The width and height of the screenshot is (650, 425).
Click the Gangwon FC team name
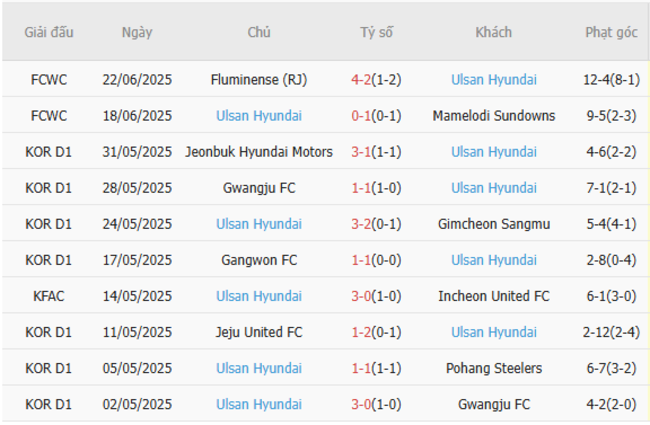click(x=259, y=260)
